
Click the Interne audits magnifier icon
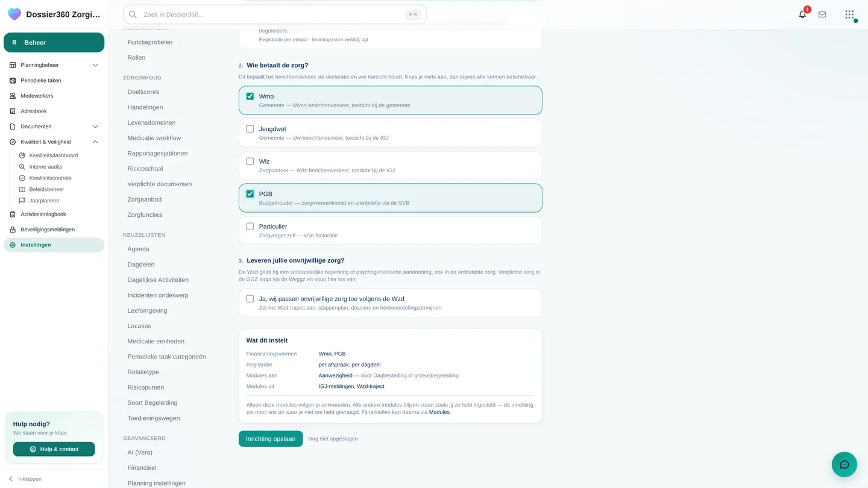[x=22, y=167]
